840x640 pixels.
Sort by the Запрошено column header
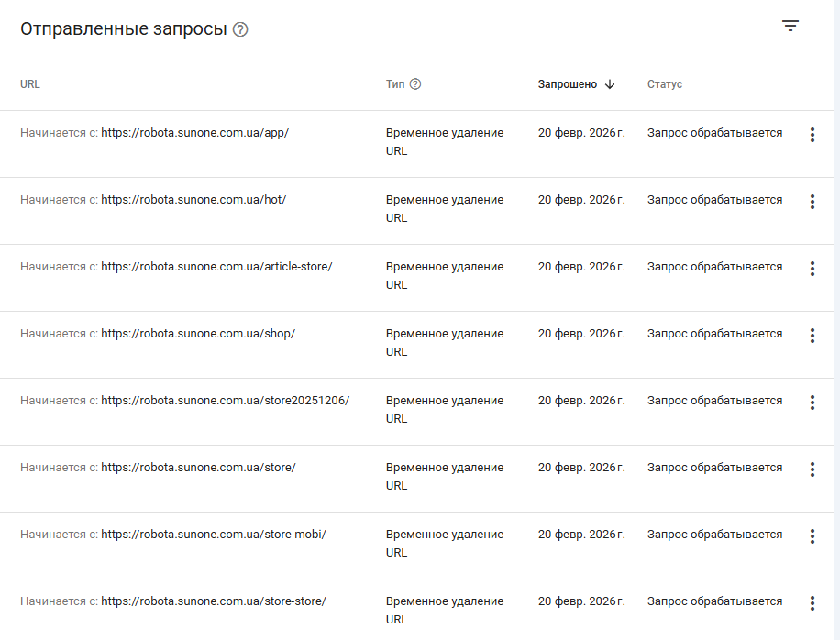coord(567,84)
